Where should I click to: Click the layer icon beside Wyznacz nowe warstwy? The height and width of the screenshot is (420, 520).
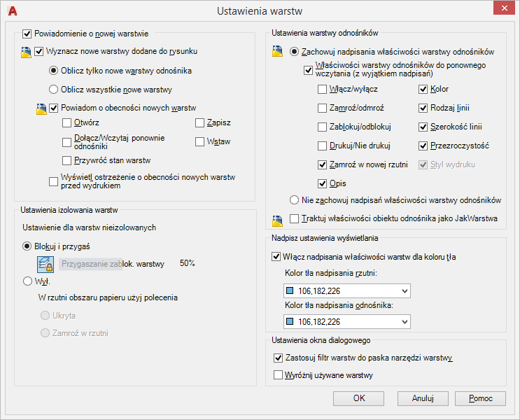[x=27, y=51]
